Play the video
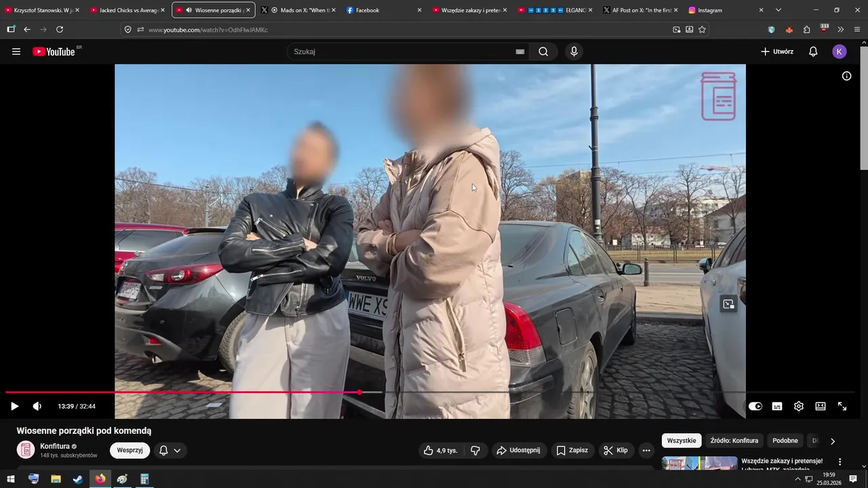868x488 pixels. point(14,406)
